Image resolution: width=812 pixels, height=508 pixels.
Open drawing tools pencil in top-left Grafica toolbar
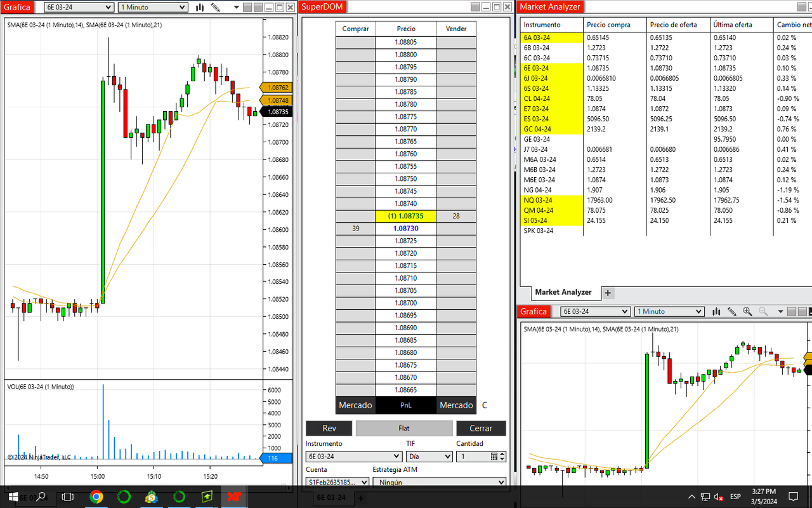tap(216, 8)
